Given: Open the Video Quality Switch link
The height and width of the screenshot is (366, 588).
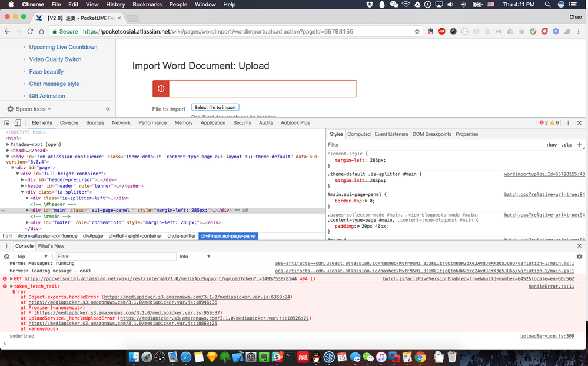Looking at the screenshot, I should click(x=55, y=59).
